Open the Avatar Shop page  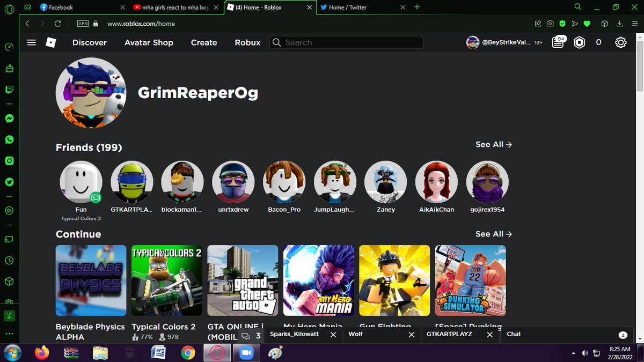[x=149, y=42]
